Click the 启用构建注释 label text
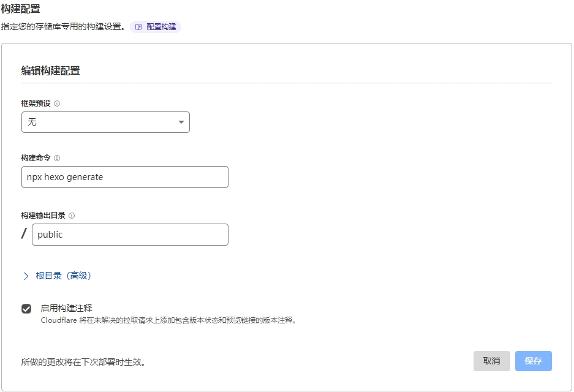This screenshot has width=574, height=392. (x=66, y=308)
